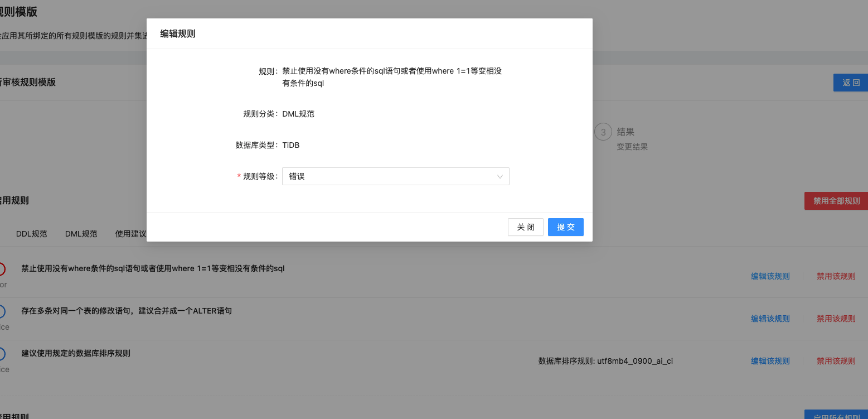Switch to the DML规范 tab

pyautogui.click(x=81, y=233)
